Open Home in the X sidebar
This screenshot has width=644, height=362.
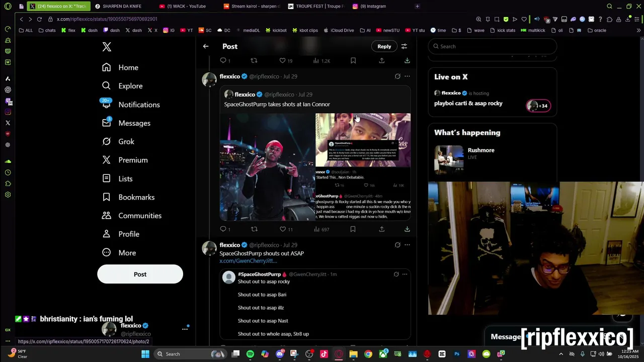pyautogui.click(x=120, y=67)
